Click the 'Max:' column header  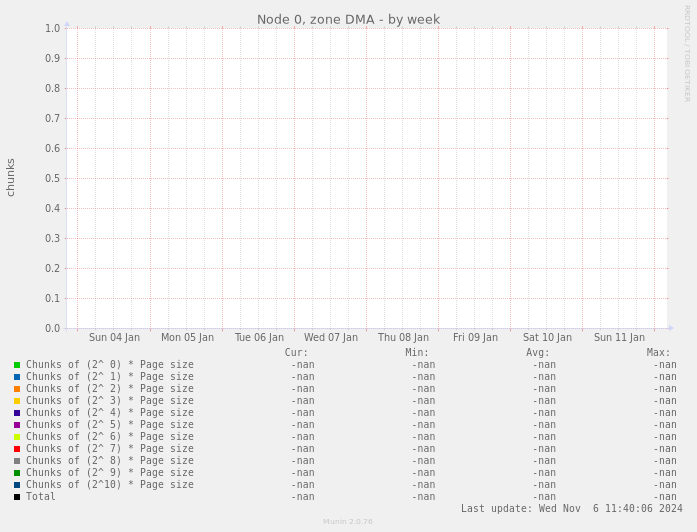tap(658, 353)
